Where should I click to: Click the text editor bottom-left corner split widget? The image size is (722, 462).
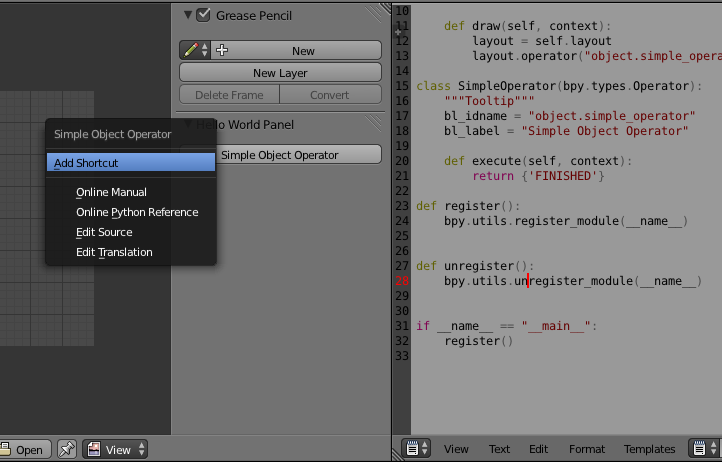pyautogui.click(x=397, y=455)
